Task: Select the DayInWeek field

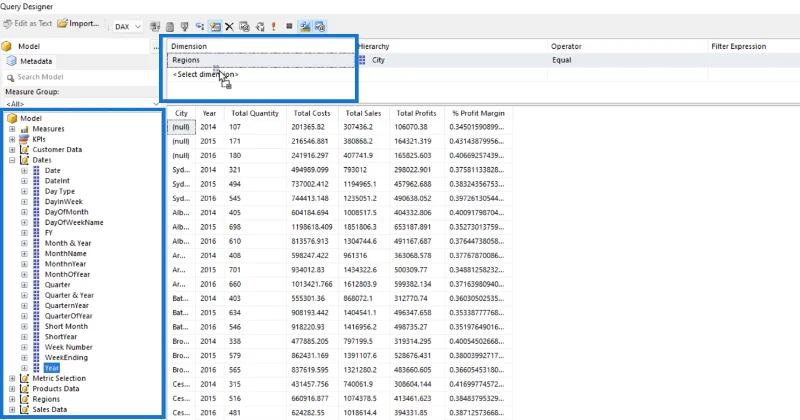Action: (x=63, y=202)
